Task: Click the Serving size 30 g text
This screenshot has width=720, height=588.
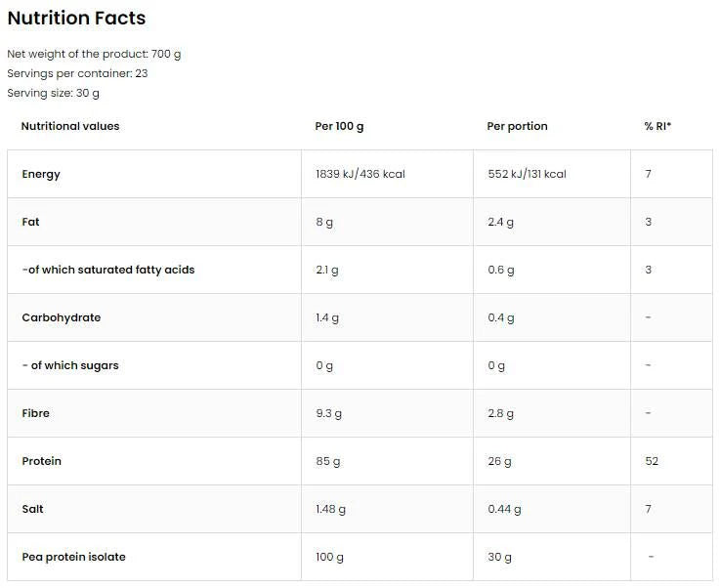Action: click(x=53, y=93)
